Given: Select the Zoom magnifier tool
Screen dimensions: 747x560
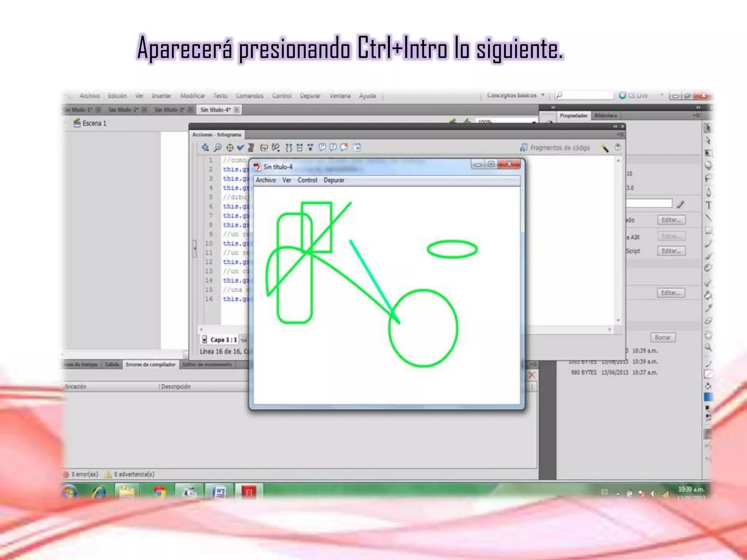Looking at the screenshot, I should pos(708,347).
